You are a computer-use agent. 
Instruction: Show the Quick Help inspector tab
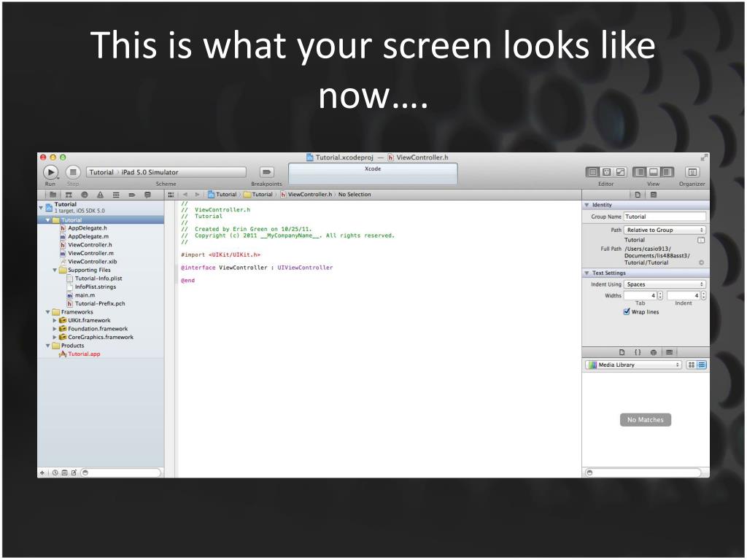[x=654, y=195]
